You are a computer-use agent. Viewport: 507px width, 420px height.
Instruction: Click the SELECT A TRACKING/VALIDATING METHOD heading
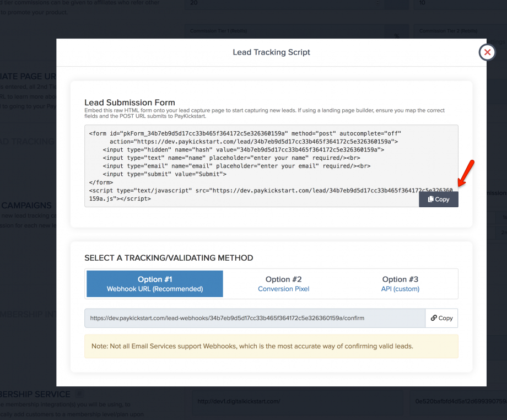(x=169, y=258)
